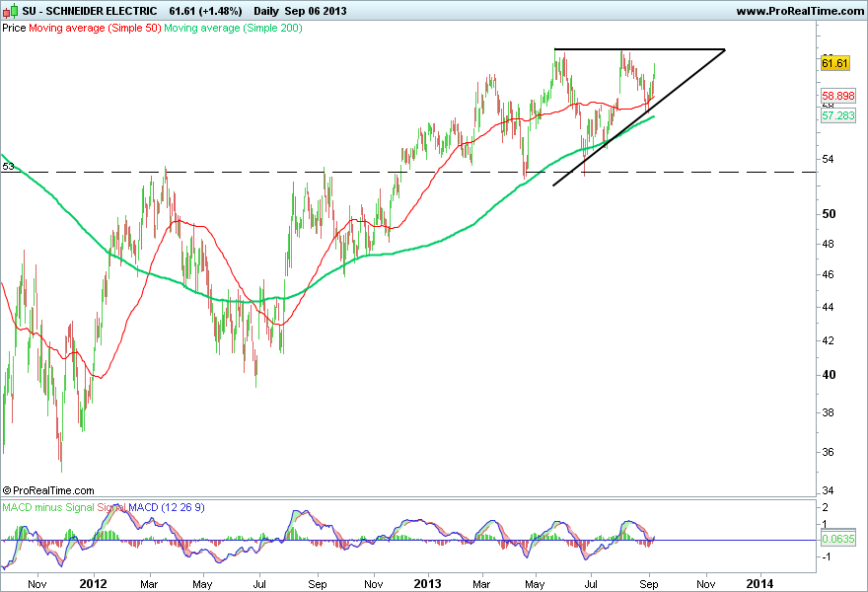
Task: Click the 46 price axis label
Action: (x=829, y=274)
